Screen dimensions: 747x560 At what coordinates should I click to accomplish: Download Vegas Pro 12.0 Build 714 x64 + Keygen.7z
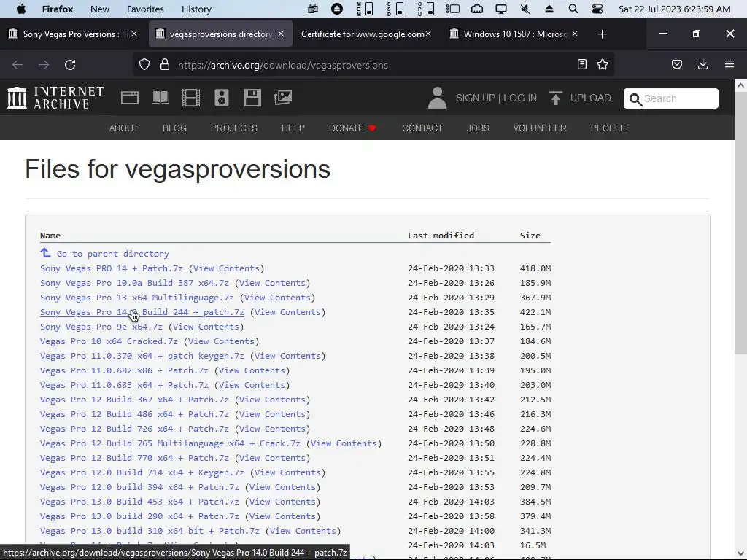[142, 472]
